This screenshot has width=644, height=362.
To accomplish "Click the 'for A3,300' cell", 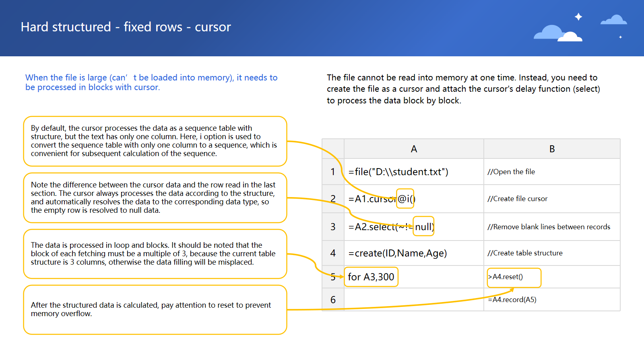I will coord(371,277).
